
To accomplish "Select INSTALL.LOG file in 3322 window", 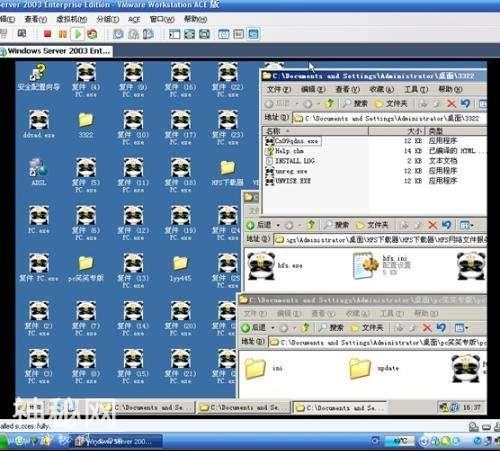I will click(294, 161).
